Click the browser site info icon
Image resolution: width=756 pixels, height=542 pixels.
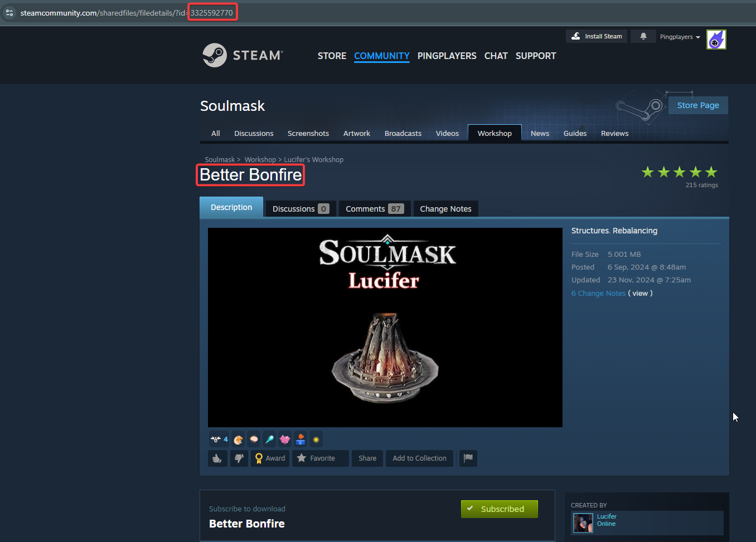[9, 13]
